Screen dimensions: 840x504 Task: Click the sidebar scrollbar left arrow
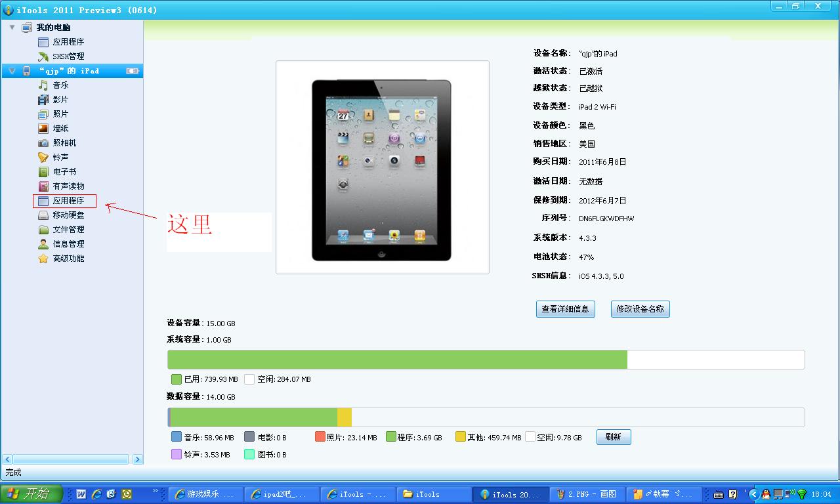click(8, 459)
